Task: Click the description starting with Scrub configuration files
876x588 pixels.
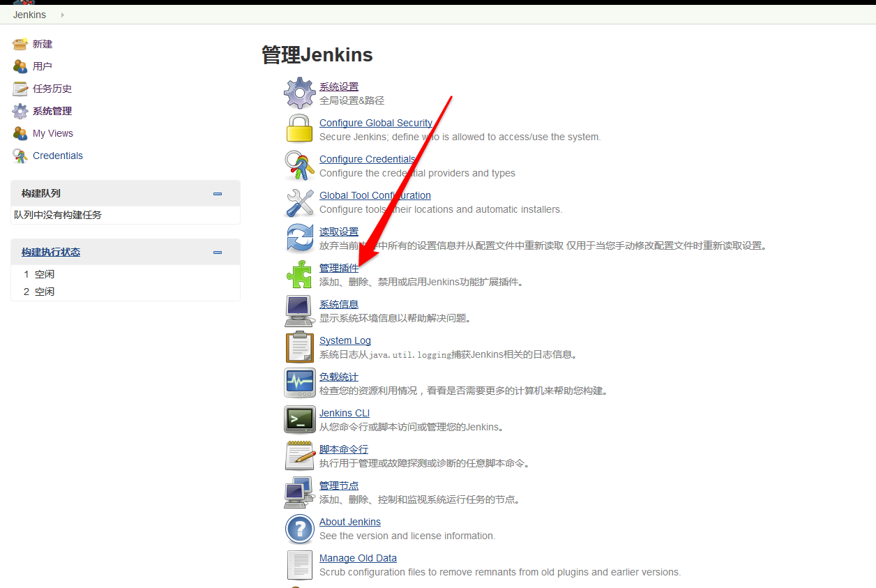Action: (500, 572)
